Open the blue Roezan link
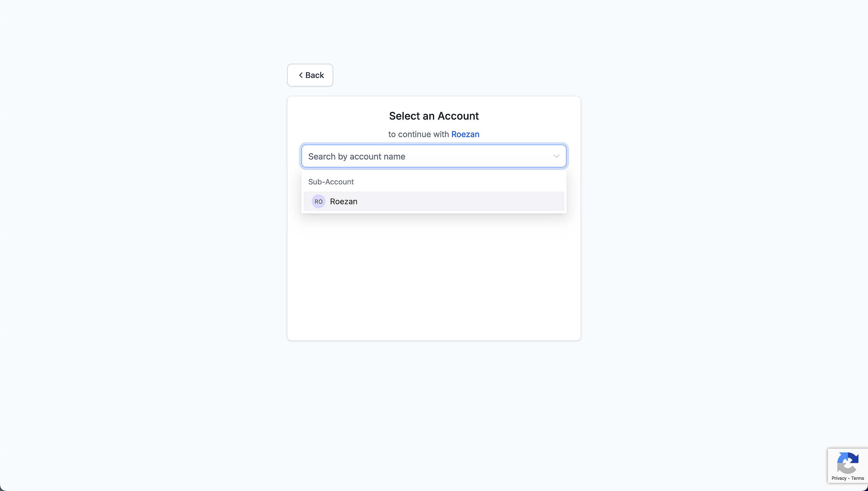This screenshot has width=868, height=491. click(x=465, y=135)
